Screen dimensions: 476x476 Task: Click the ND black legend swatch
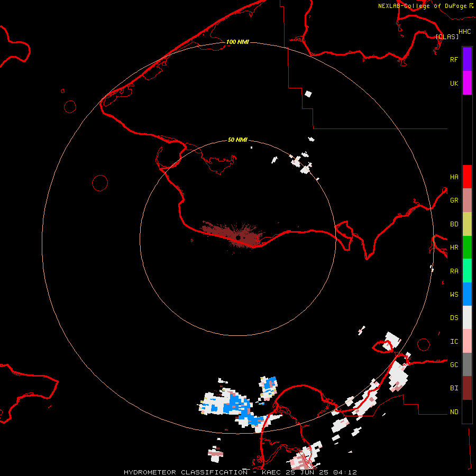tap(467, 411)
